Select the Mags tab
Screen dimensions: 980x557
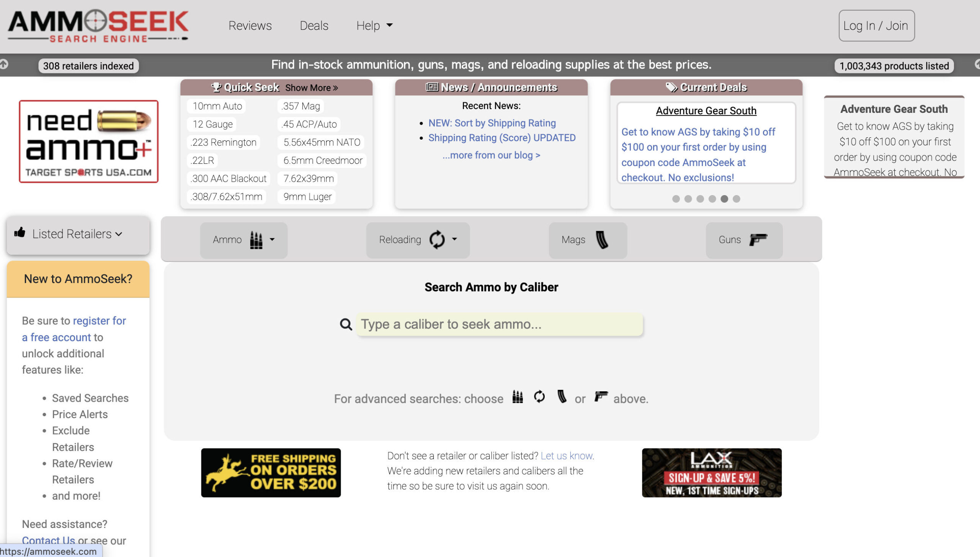(x=588, y=240)
